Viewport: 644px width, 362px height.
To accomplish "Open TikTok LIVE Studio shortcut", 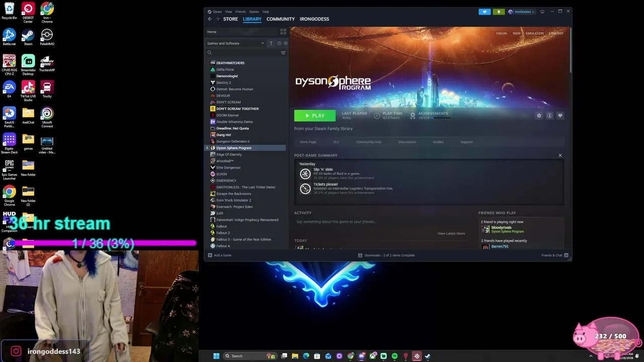I will click(28, 91).
